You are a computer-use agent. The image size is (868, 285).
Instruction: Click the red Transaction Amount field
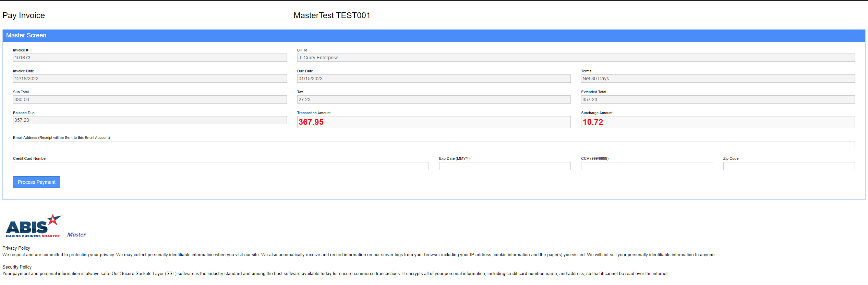click(434, 122)
